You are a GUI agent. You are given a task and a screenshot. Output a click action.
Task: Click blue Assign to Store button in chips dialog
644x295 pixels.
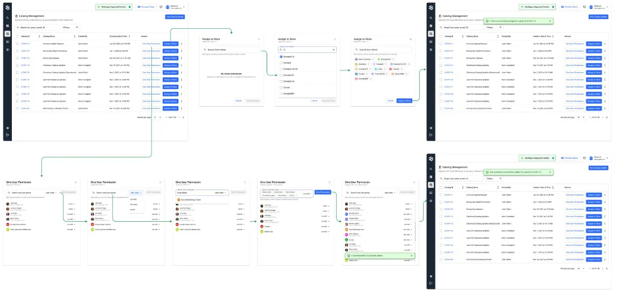[404, 100]
